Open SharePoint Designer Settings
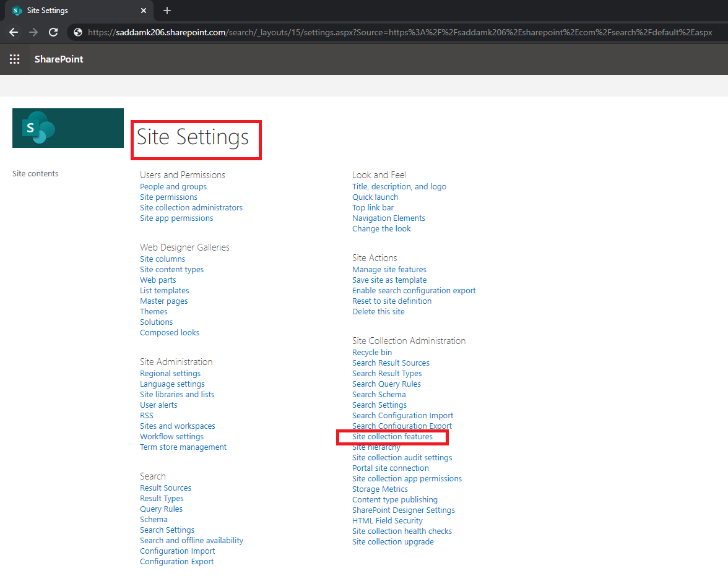728x576 pixels. tap(404, 510)
